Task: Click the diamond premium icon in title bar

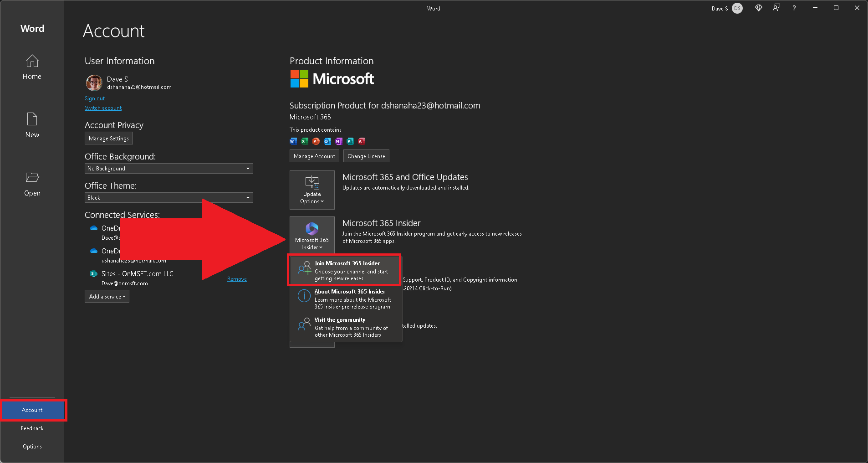Action: pos(759,8)
